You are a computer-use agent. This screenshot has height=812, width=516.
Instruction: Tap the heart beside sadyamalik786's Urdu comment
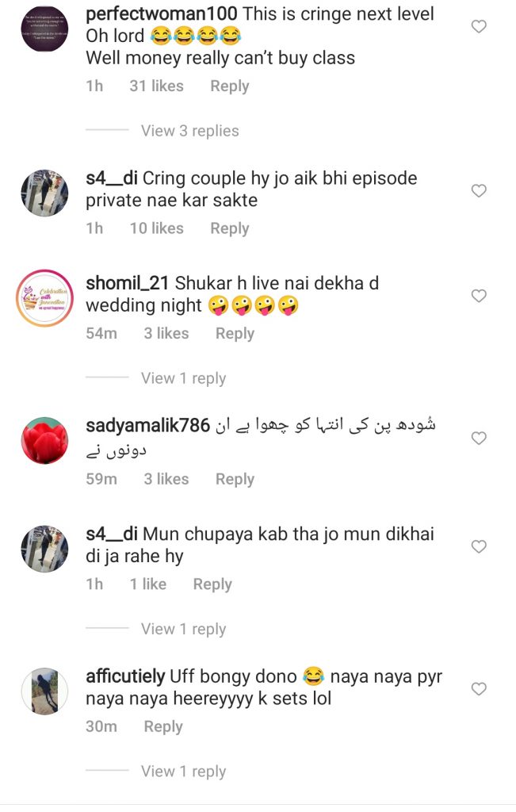479,438
